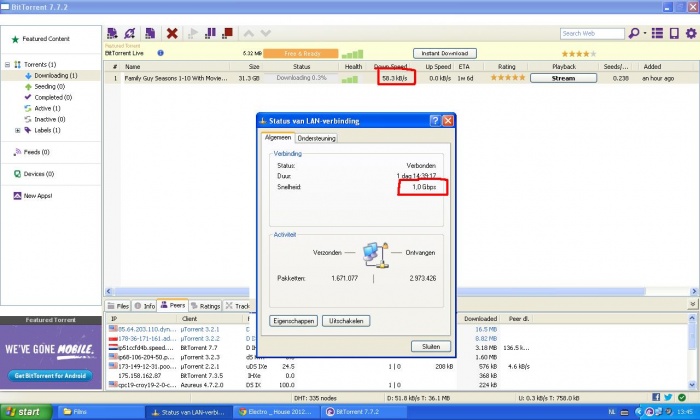
Task: Click the Stream button for Family Guy
Action: point(563,78)
